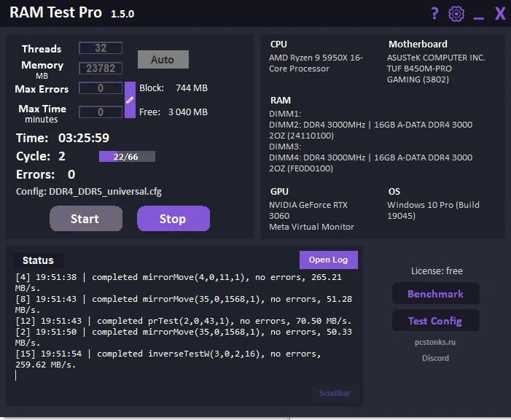The width and height of the screenshot is (511, 420).
Task: Click the Threads input field showing 32
Action: 101,48
